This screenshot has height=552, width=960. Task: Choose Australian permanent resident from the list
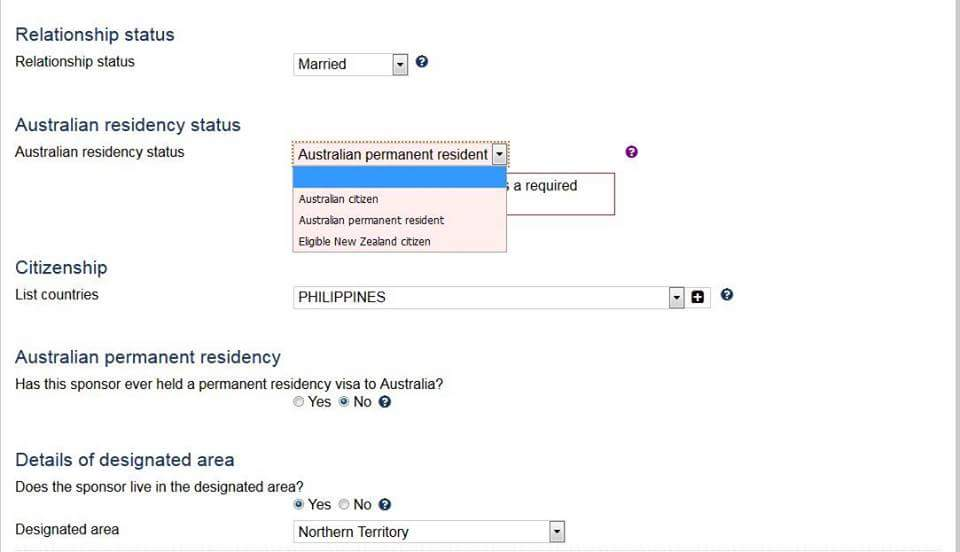pos(371,220)
